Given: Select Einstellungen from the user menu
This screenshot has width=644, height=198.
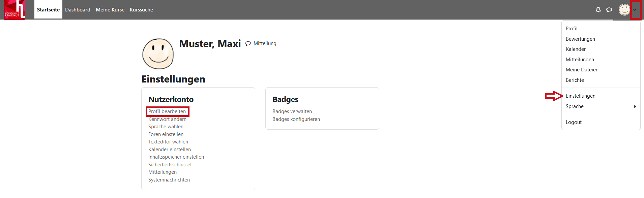Looking at the screenshot, I should pyautogui.click(x=580, y=96).
